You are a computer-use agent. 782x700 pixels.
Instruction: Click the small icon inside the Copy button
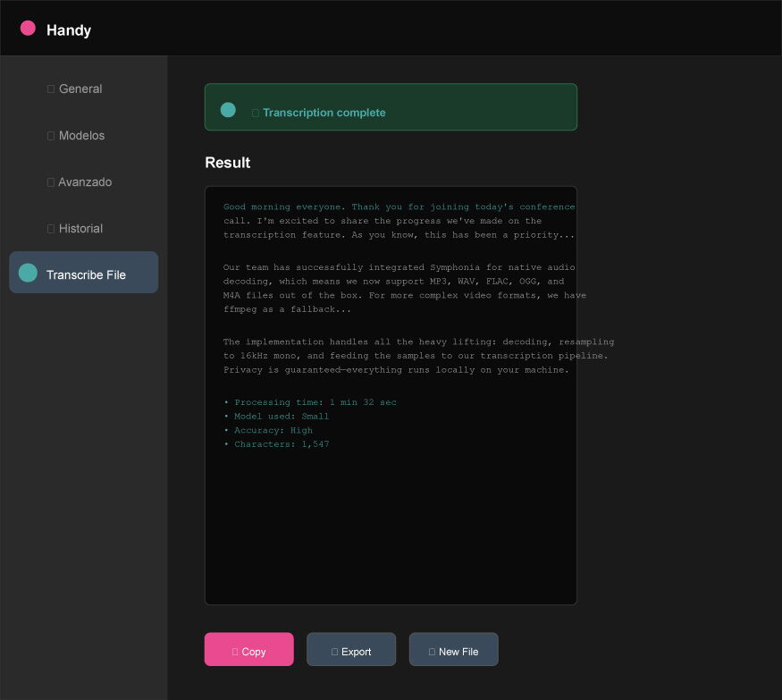[x=235, y=652]
